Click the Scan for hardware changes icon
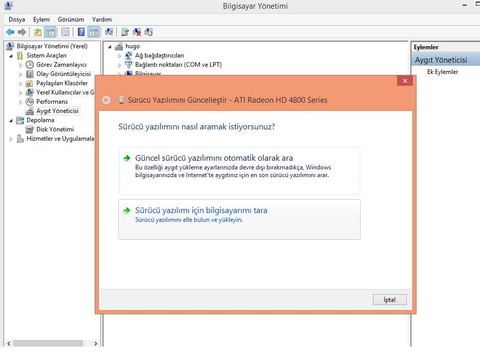The image size is (480, 364). pos(109,32)
